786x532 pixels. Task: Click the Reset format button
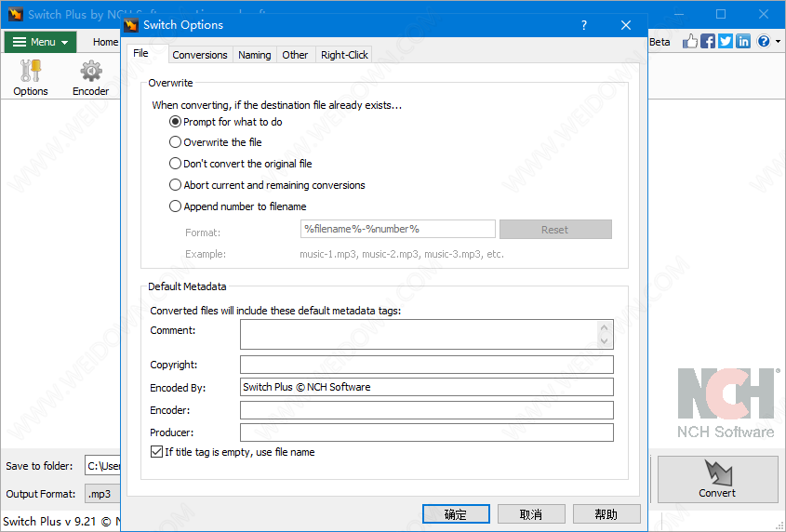(x=555, y=229)
